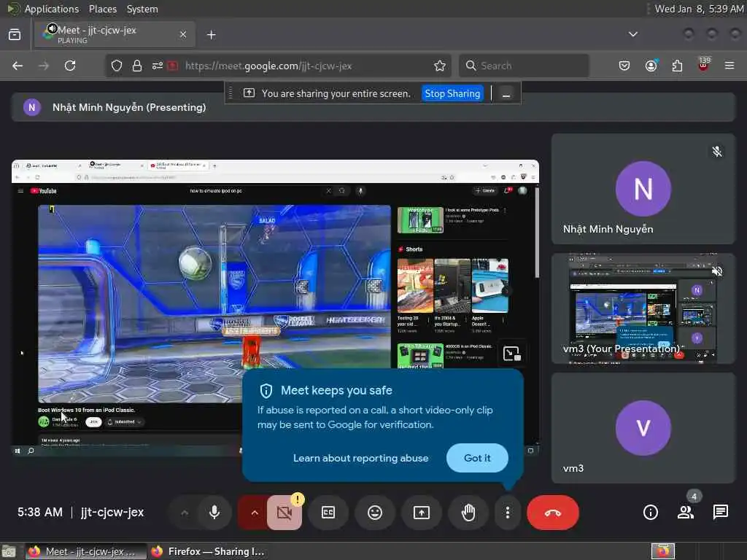This screenshot has height=560, width=747.
Task: Switch to Firefox — Sharing Indicator taskbar window
Action: pyautogui.click(x=208, y=551)
